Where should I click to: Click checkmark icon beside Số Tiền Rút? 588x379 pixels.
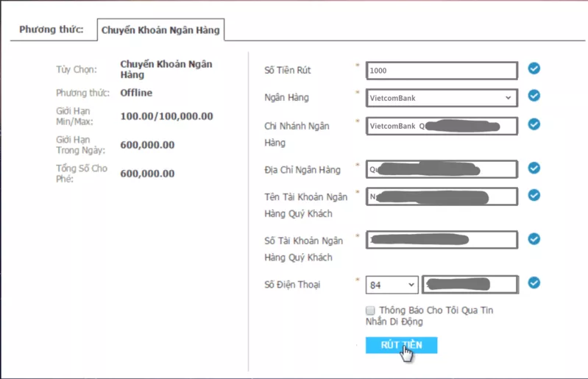pyautogui.click(x=534, y=68)
